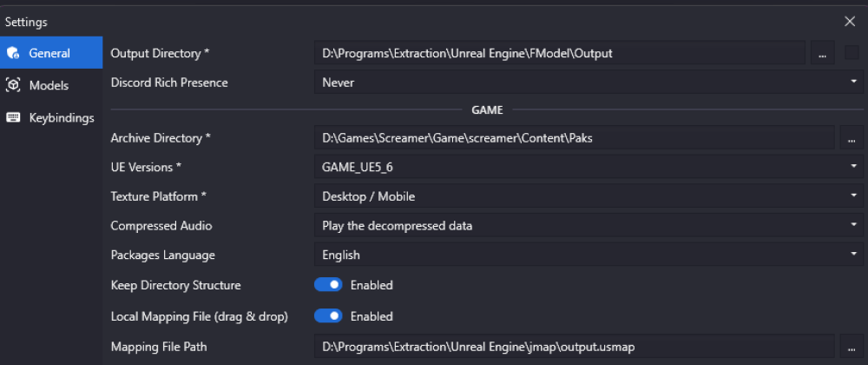Select the General tab
The width and height of the screenshot is (868, 365).
[49, 53]
